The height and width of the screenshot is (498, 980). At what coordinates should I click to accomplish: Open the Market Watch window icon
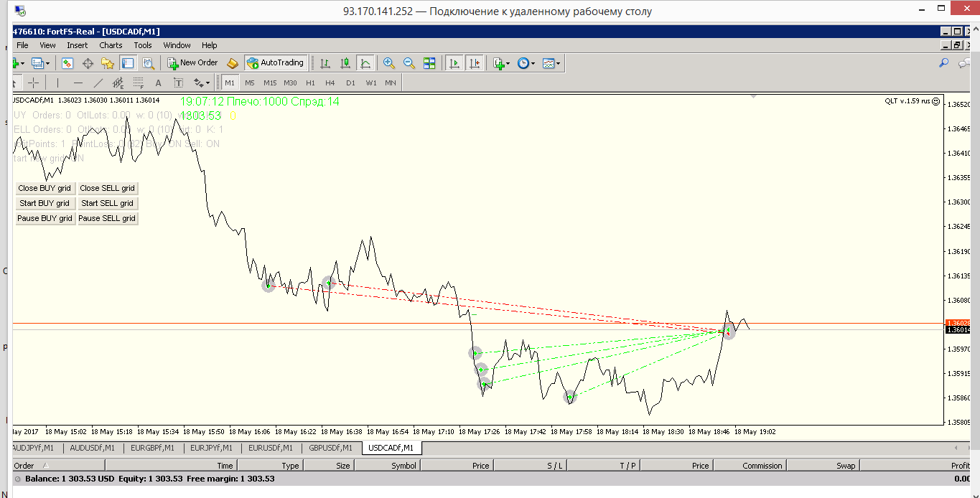coord(67,63)
